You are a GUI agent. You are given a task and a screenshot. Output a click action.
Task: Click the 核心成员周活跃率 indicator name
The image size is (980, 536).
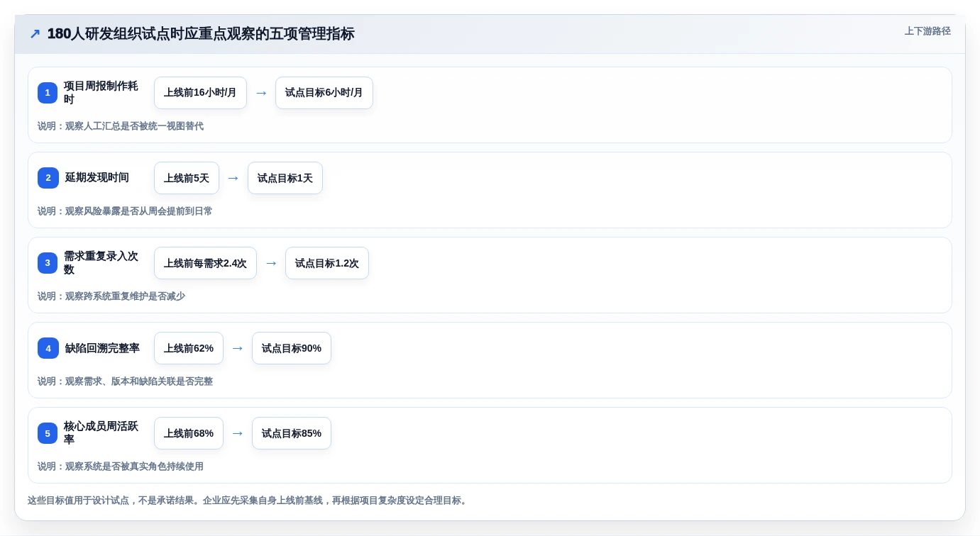click(101, 433)
